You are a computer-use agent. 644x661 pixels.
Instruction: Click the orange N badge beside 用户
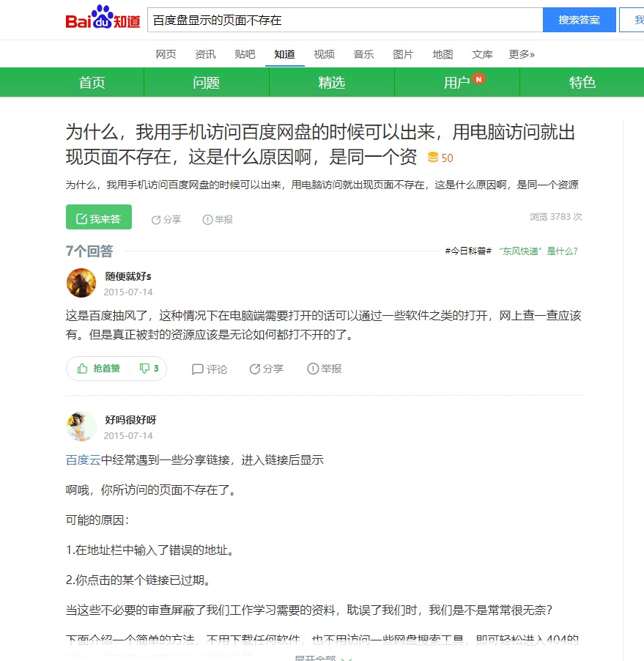(478, 79)
